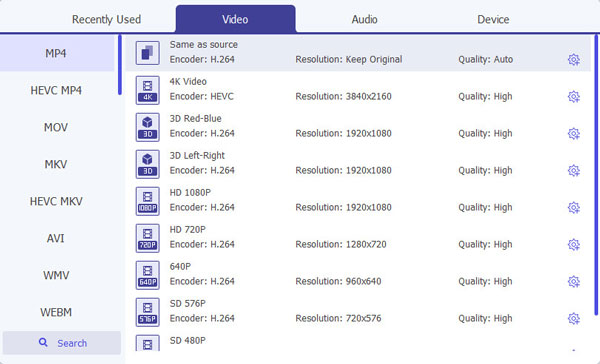
Task: Click the 4K Video format icon
Action: (x=148, y=90)
